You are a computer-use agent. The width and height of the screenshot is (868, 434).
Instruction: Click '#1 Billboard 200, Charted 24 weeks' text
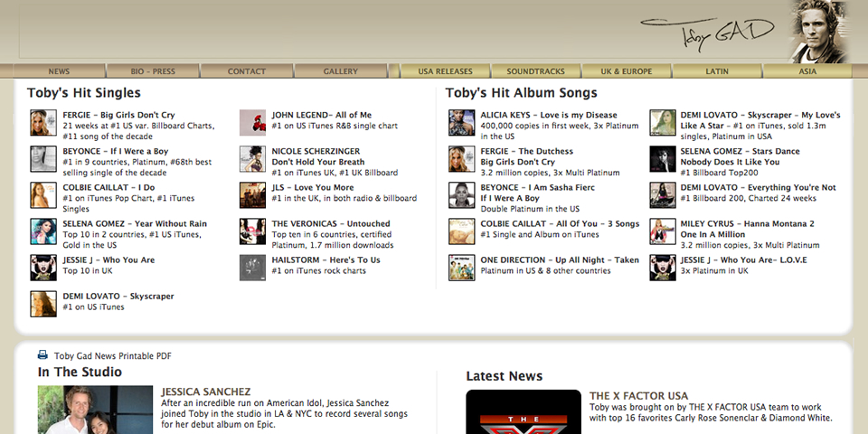pyautogui.click(x=749, y=198)
